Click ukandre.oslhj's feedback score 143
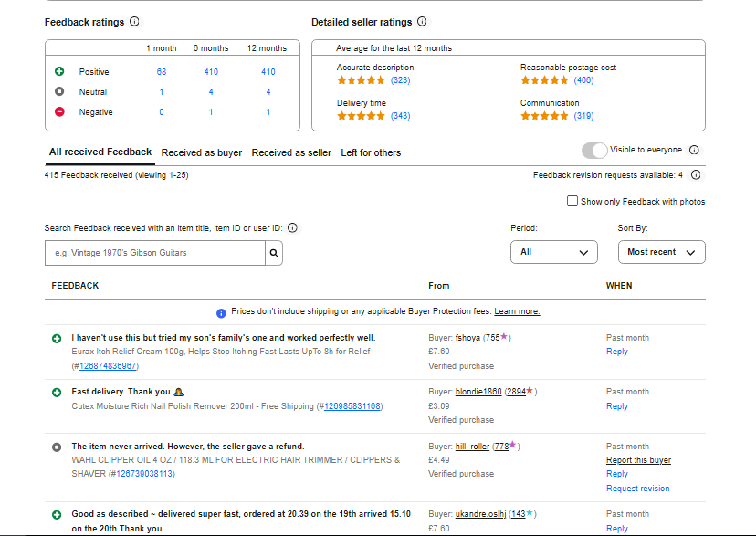 [519, 514]
